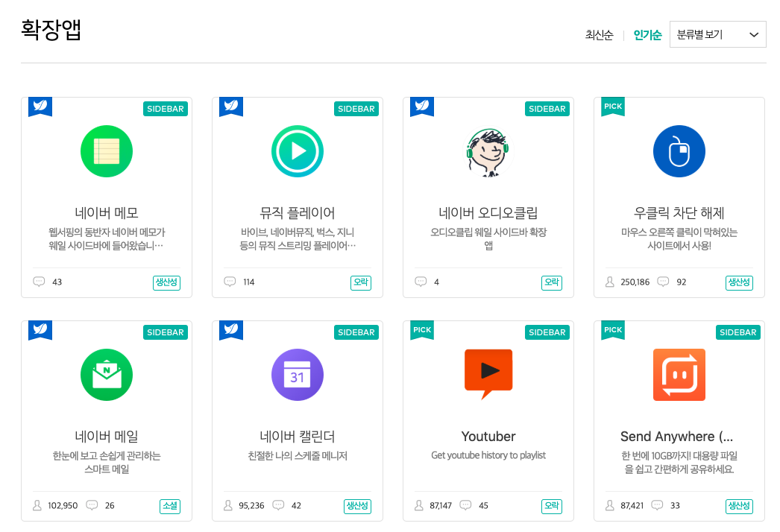
Task: Click Whale badge on 네이버 메모 card
Action: point(40,107)
